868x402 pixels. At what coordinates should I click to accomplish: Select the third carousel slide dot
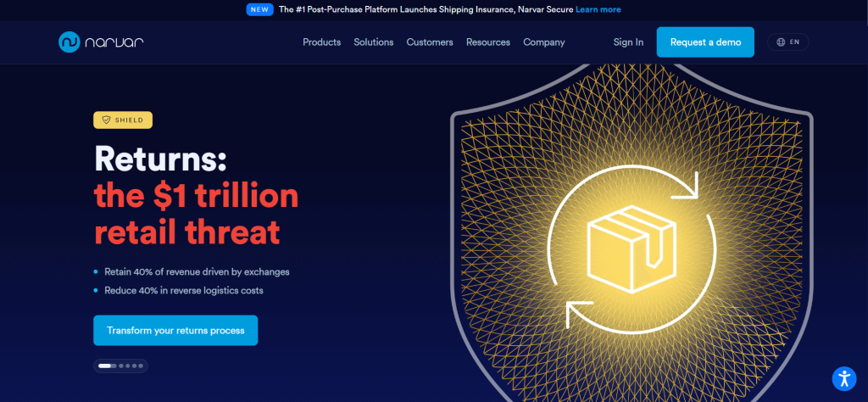(128, 366)
